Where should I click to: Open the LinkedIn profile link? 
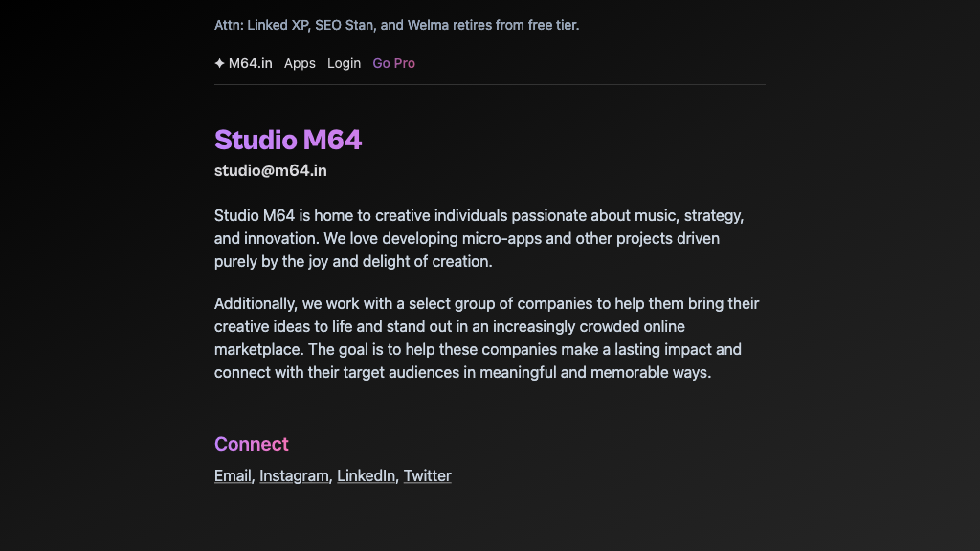366,476
